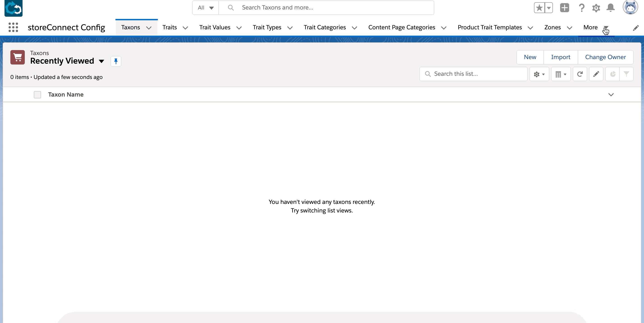644x323 pixels.
Task: Open the Product Trait Templates tab
Action: point(490,28)
